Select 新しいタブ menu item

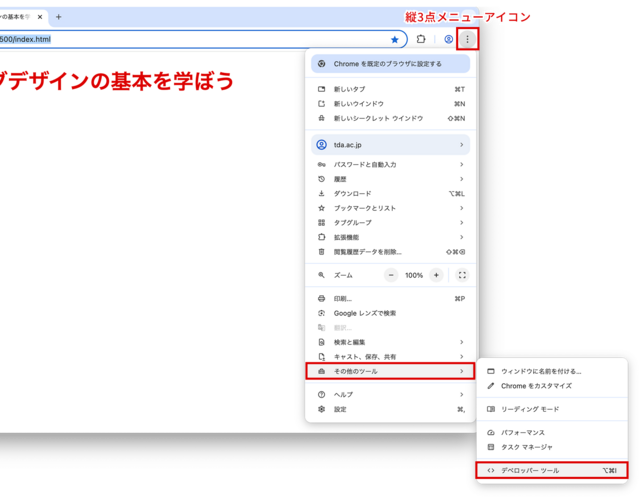[x=391, y=89]
